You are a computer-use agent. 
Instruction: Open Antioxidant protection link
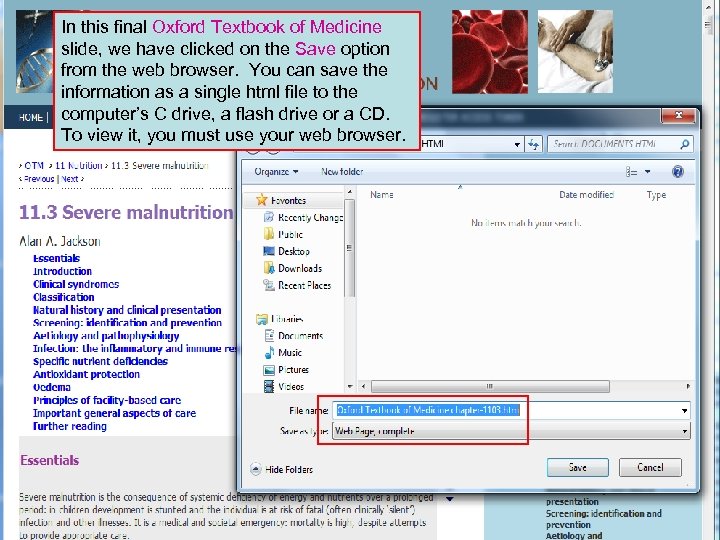tap(86, 374)
